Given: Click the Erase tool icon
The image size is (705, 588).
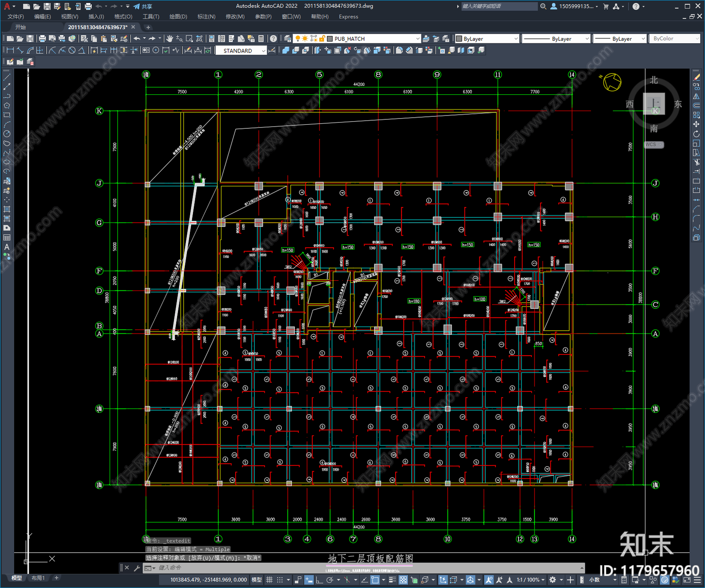Looking at the screenshot, I should click(x=697, y=77).
